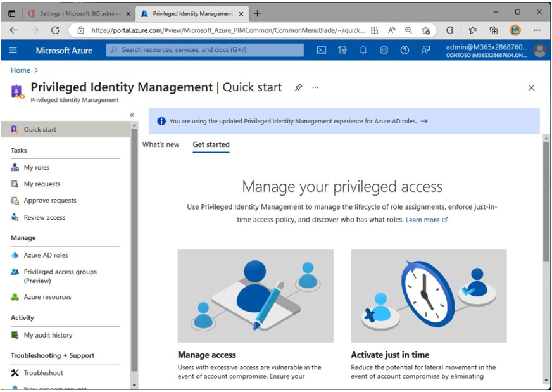Viewport: 552px width, 392px height.
Task: Click the Manage access heading
Action: click(206, 355)
